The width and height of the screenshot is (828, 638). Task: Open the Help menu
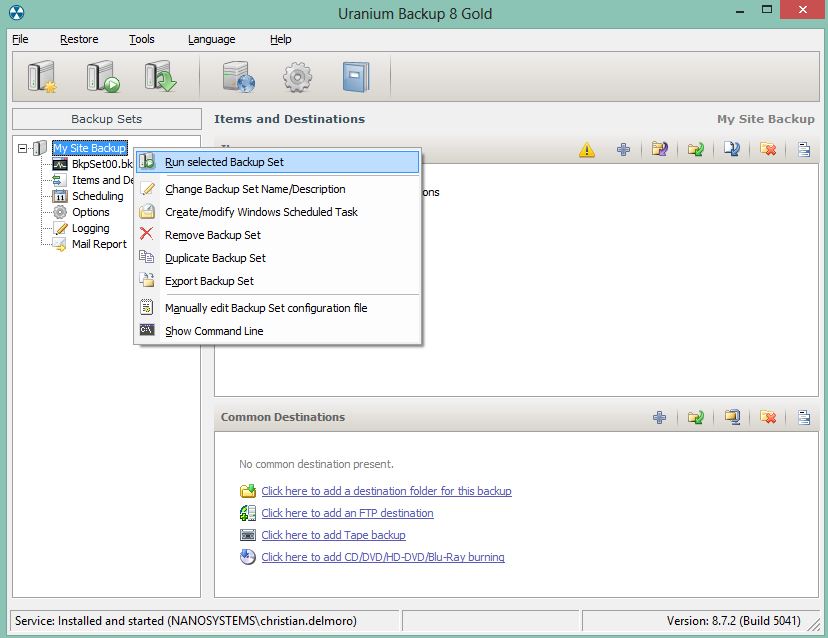point(280,39)
